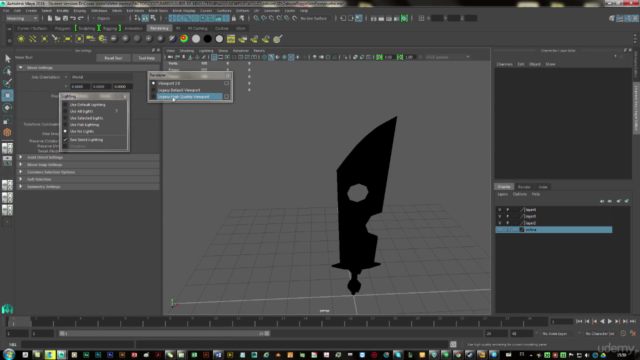Redo the action in status line

[x=81, y=18]
